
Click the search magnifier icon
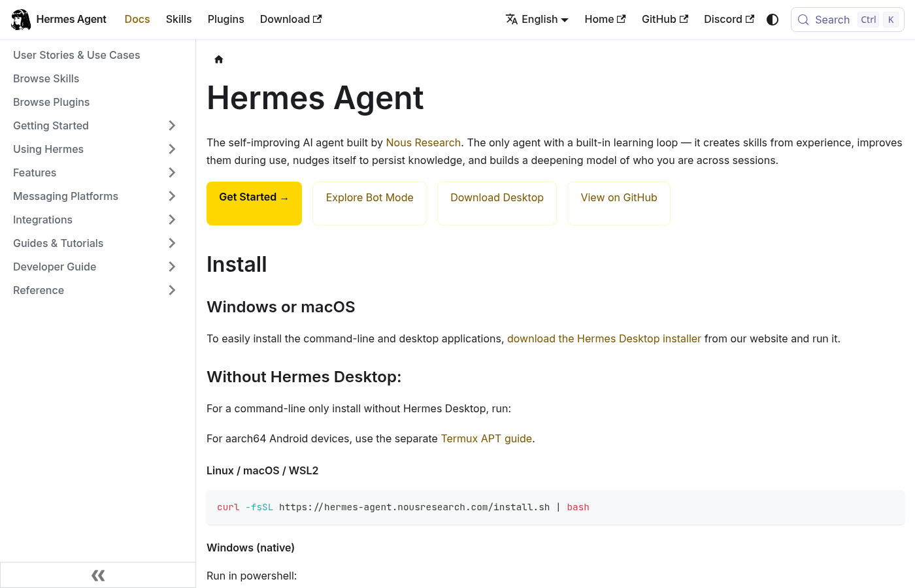(x=803, y=20)
